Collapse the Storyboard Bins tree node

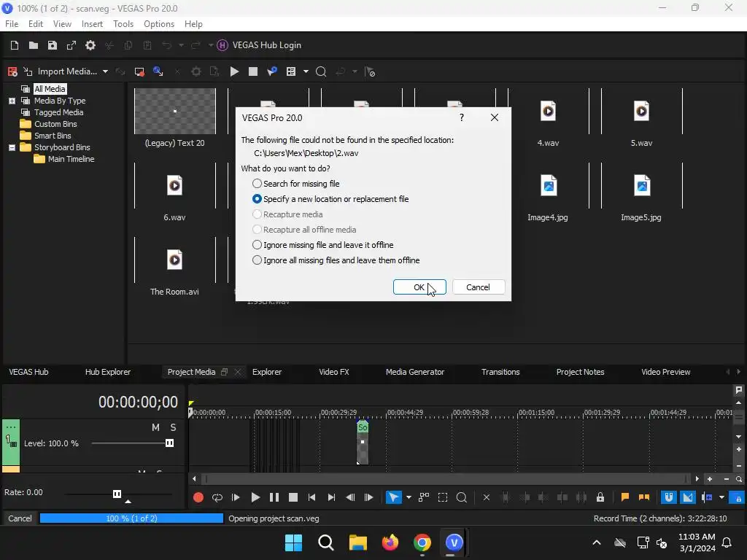tap(12, 147)
